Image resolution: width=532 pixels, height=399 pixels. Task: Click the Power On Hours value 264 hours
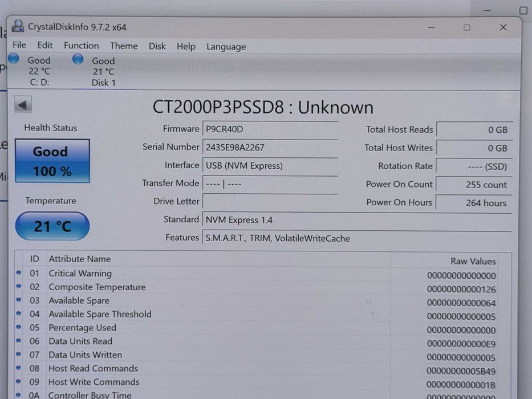pyautogui.click(x=474, y=203)
